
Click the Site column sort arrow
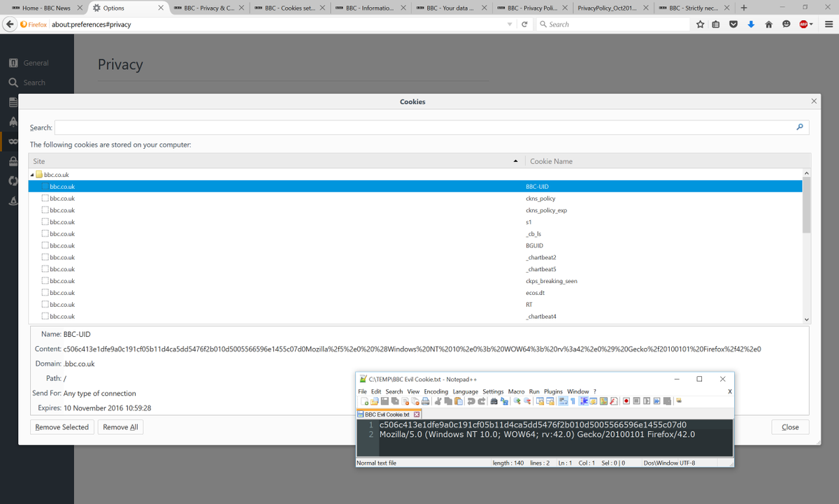[516, 161]
